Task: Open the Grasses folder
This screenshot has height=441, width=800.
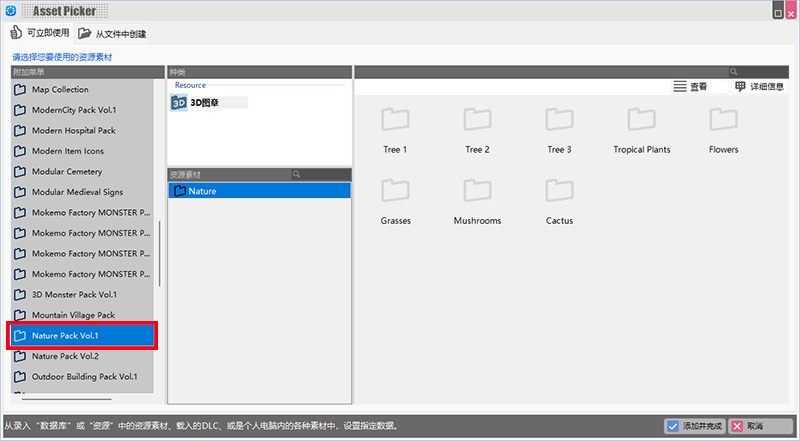Action: (x=395, y=192)
